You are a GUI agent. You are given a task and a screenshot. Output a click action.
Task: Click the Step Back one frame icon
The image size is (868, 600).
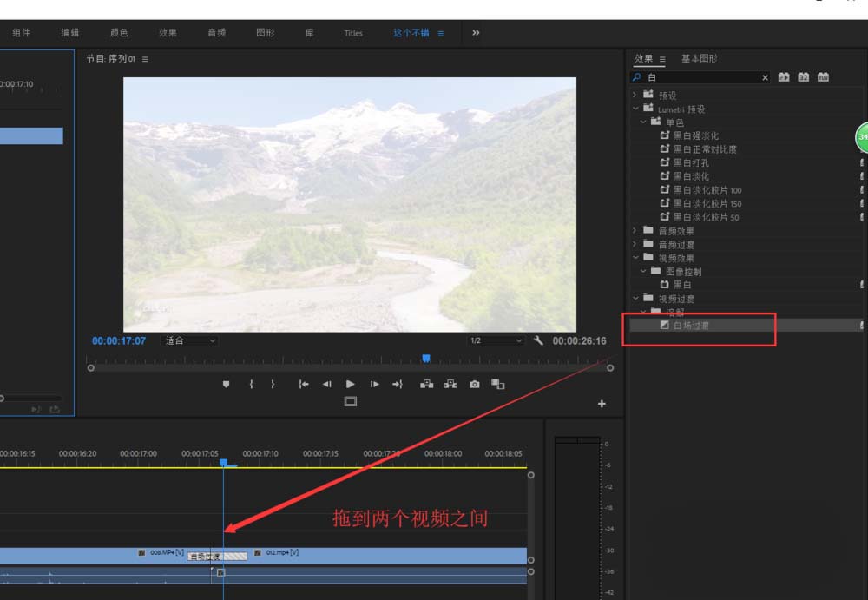(x=326, y=384)
